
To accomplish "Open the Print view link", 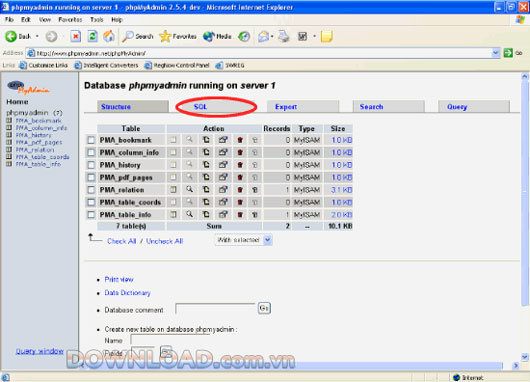I will (119, 279).
